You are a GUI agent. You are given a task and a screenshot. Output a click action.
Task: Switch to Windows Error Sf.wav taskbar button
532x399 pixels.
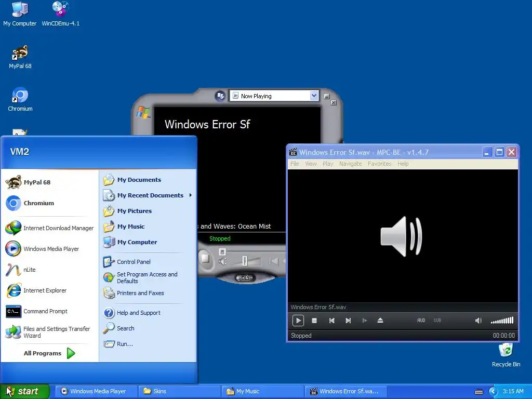(346, 391)
